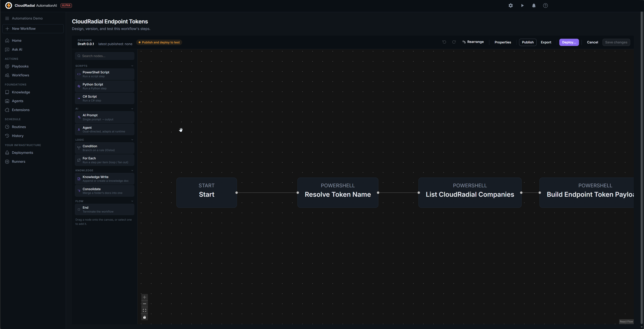Collapse the Knowledge section chevron
The image size is (644, 329).
pos(132,170)
